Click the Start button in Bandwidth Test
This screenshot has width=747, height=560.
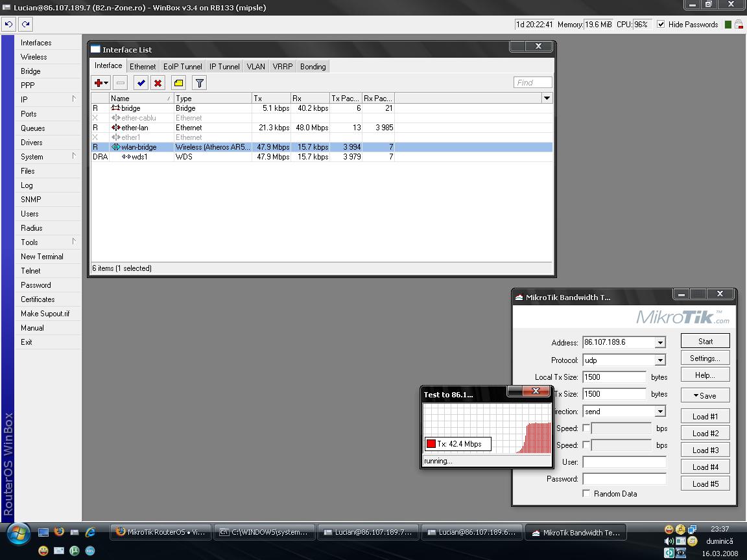tap(705, 341)
